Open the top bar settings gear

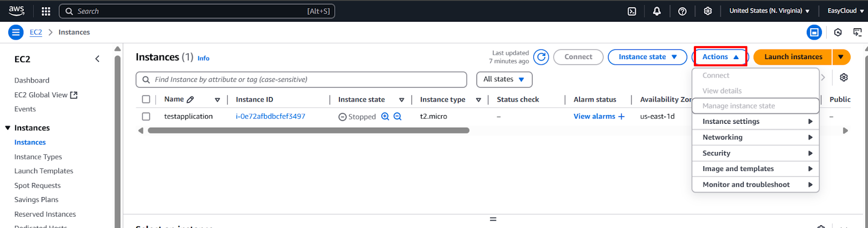tap(708, 11)
